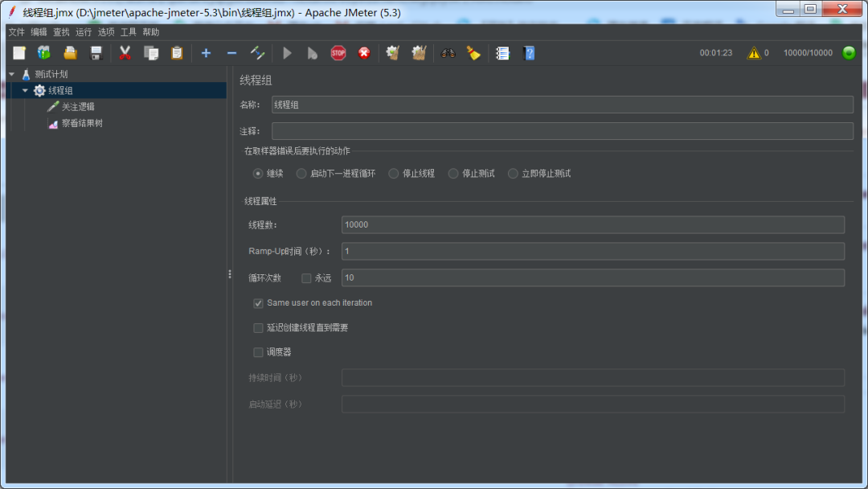Open the 文件 menu
The height and width of the screenshot is (489, 868).
(17, 32)
